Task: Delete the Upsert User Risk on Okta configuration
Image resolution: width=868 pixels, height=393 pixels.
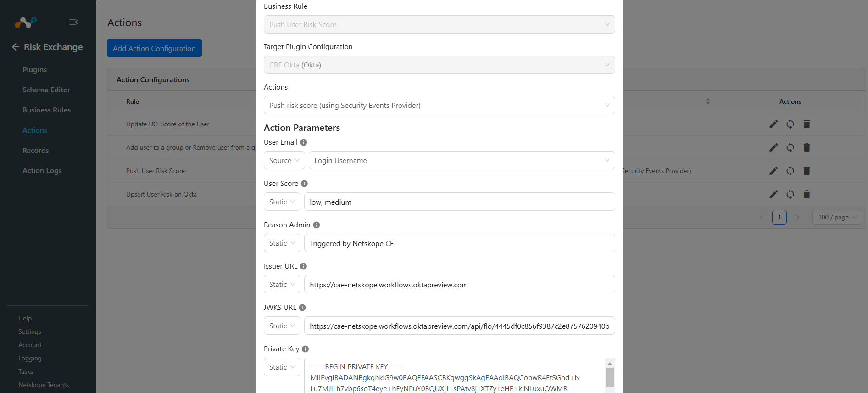Action: (x=807, y=194)
